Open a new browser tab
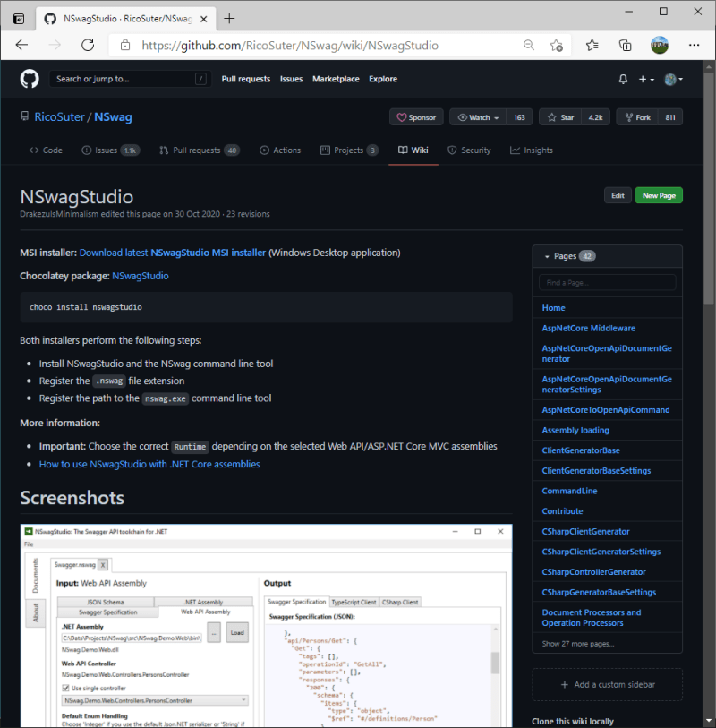 pos(229,19)
